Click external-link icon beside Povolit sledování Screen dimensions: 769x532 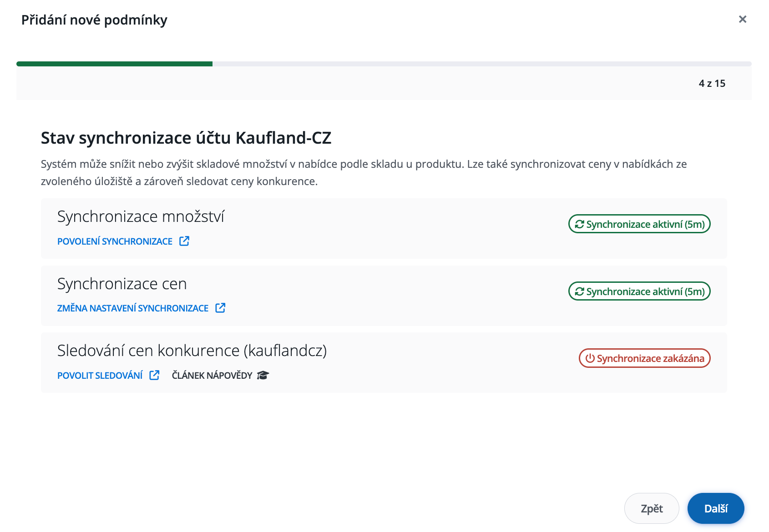(x=154, y=375)
